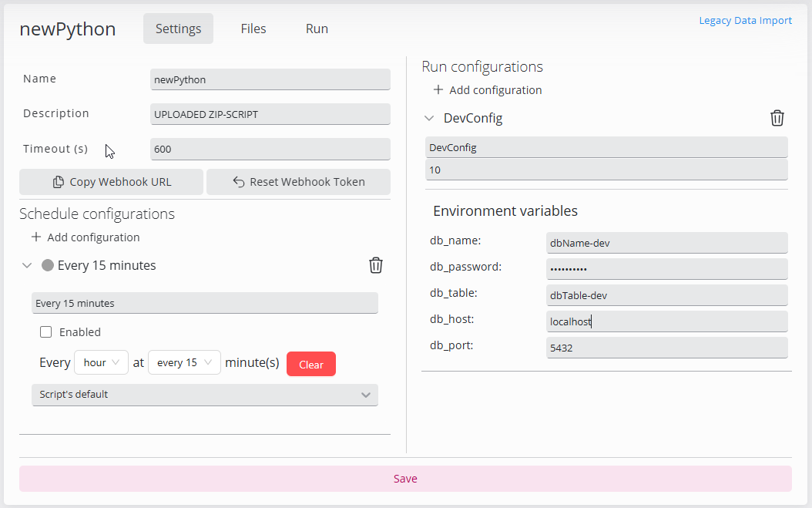The image size is (812, 508).
Task: Enable the schedule checkbox
Action: tap(46, 332)
